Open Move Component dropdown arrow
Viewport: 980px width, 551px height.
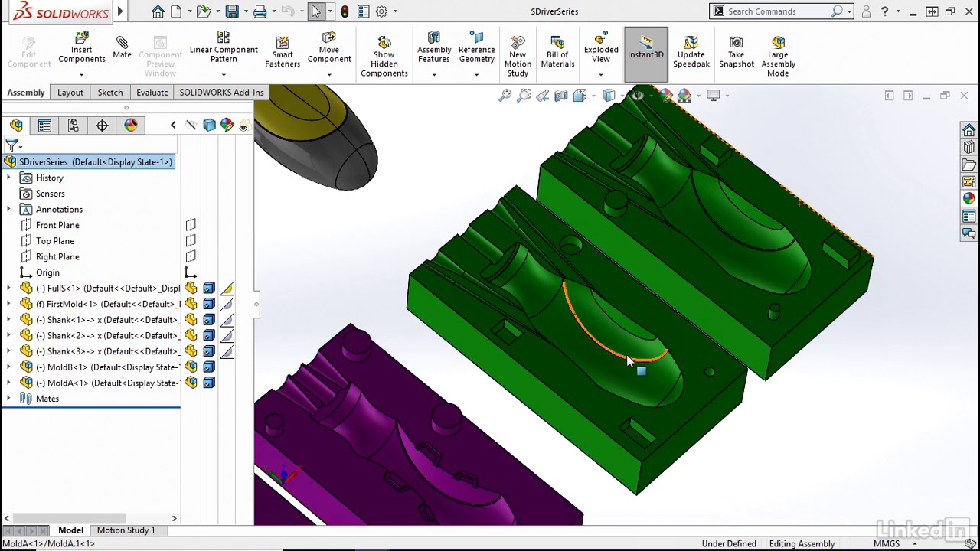(x=329, y=74)
